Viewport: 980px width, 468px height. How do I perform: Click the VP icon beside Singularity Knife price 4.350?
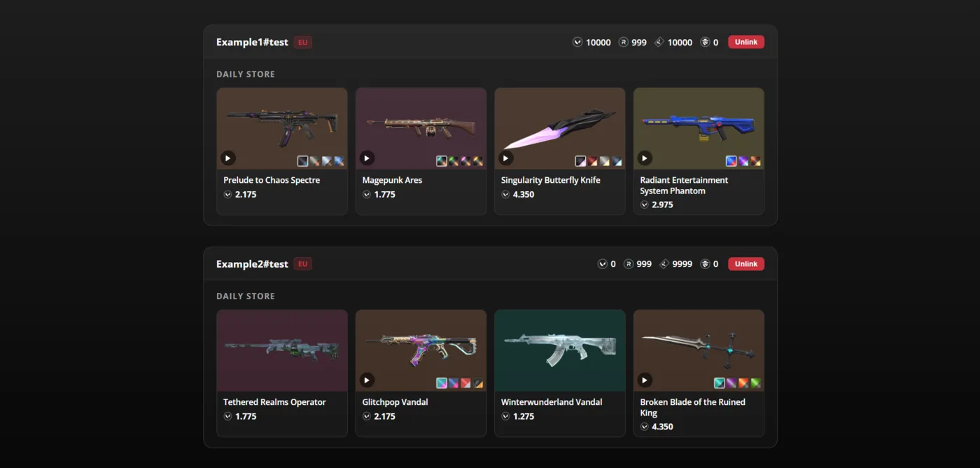[x=505, y=195]
